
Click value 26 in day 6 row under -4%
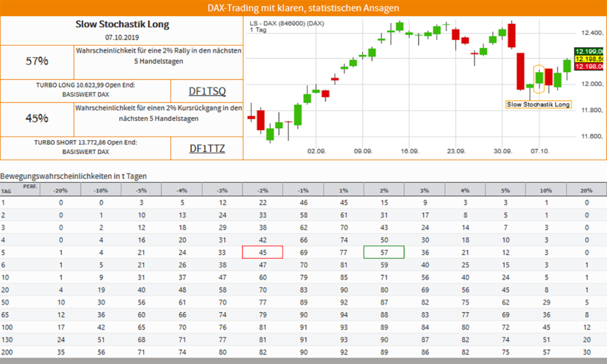coord(183,265)
